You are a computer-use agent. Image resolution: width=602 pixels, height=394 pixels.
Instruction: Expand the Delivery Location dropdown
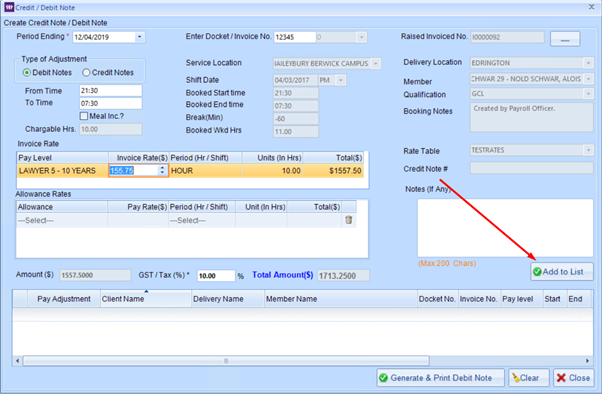tap(588, 63)
